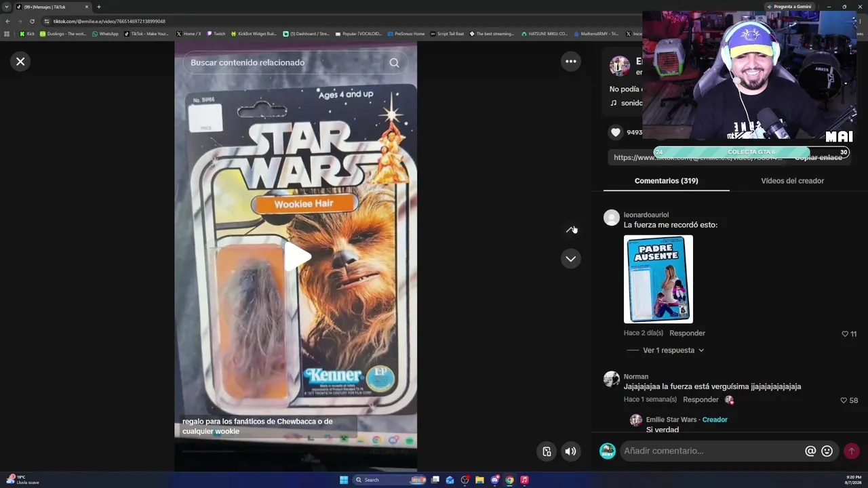868x488 pixels.
Task: Insert a mention with the @ icon
Action: (x=810, y=451)
